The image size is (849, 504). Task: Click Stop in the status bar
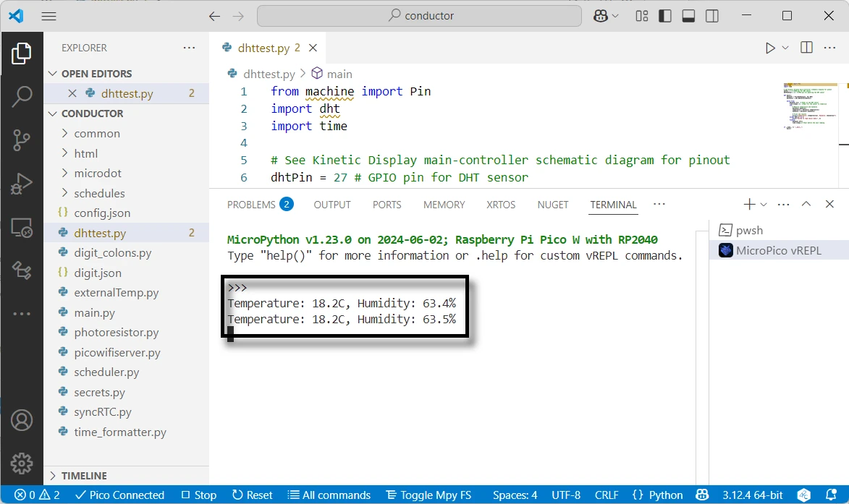tap(199, 495)
